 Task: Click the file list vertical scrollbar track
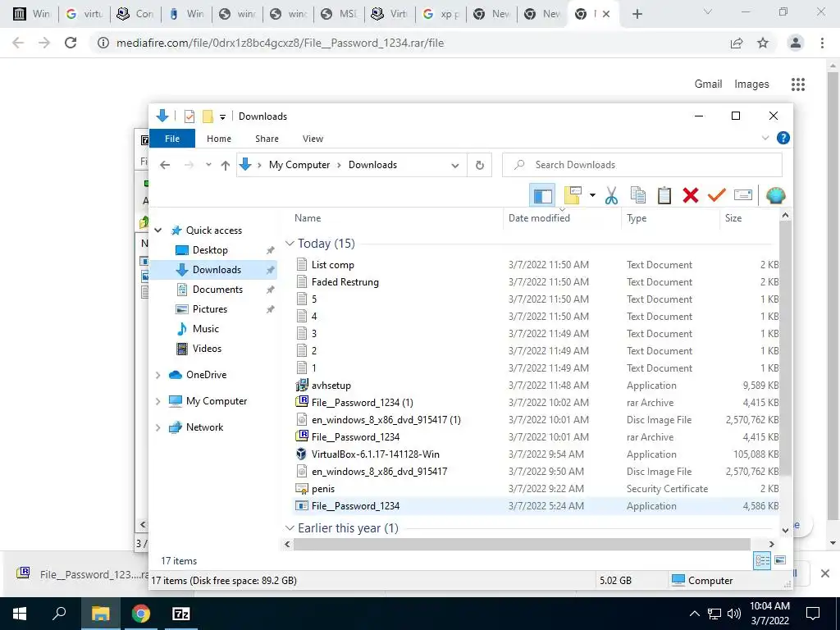pos(785,500)
